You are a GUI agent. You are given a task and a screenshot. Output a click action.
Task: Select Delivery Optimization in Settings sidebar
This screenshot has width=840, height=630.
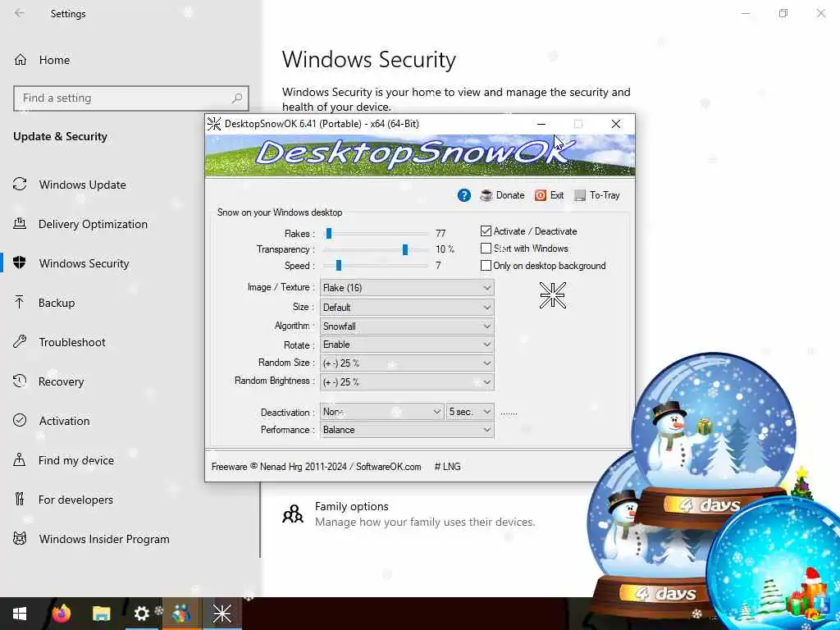(x=93, y=224)
